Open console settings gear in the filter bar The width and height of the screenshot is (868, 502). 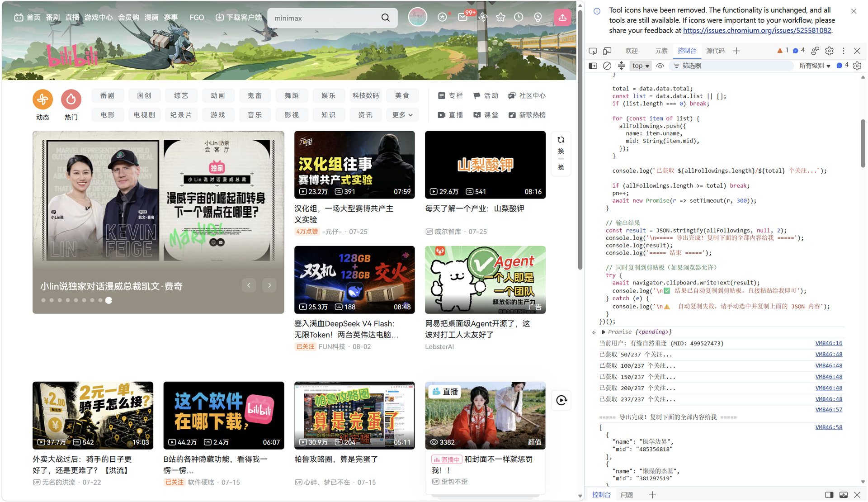click(857, 66)
